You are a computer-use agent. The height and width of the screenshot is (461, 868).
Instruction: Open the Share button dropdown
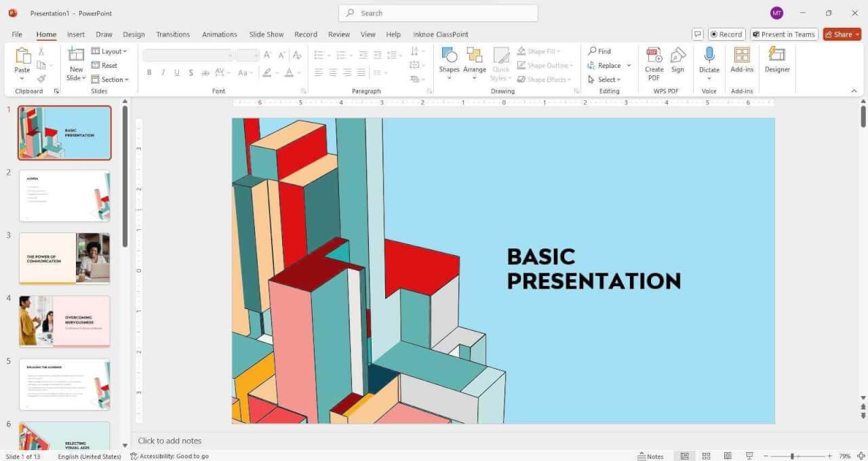click(x=857, y=34)
